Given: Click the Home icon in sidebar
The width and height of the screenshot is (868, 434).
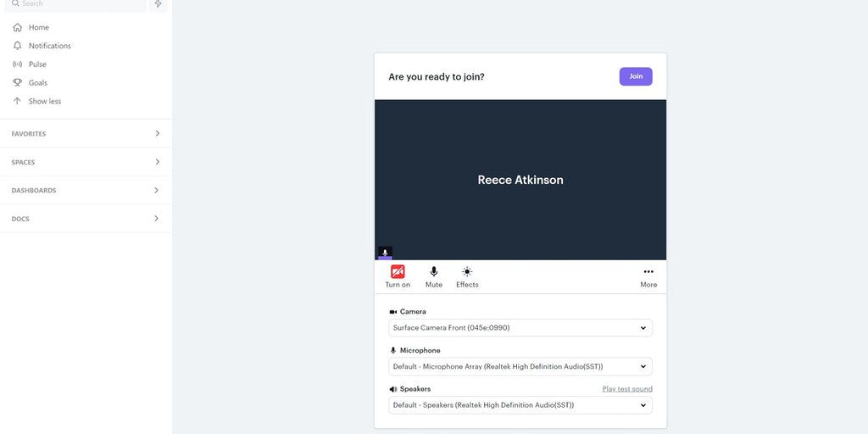Looking at the screenshot, I should point(17,27).
